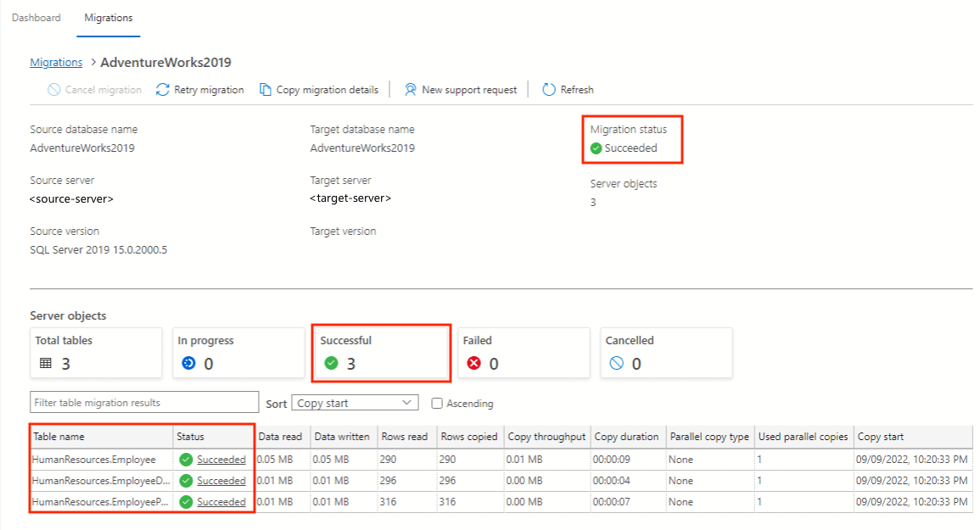Click the green Successful check icon in card
This screenshot has height=530, width=980.
click(x=331, y=363)
